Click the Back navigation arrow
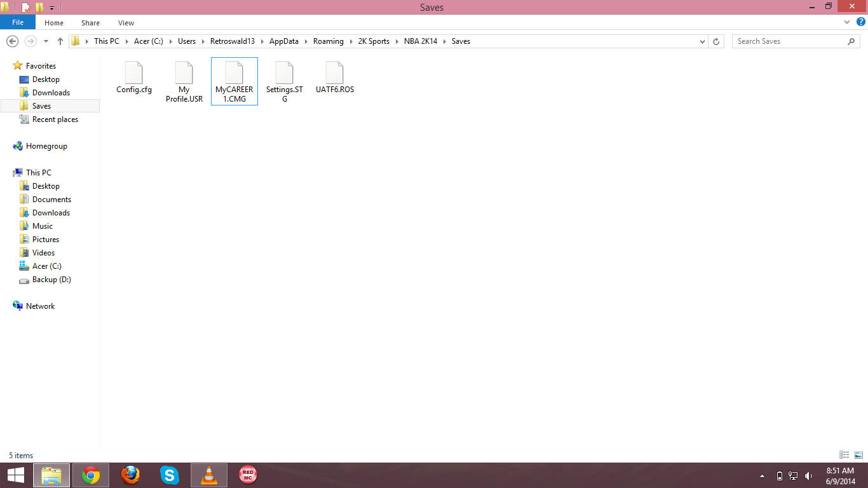 point(11,41)
